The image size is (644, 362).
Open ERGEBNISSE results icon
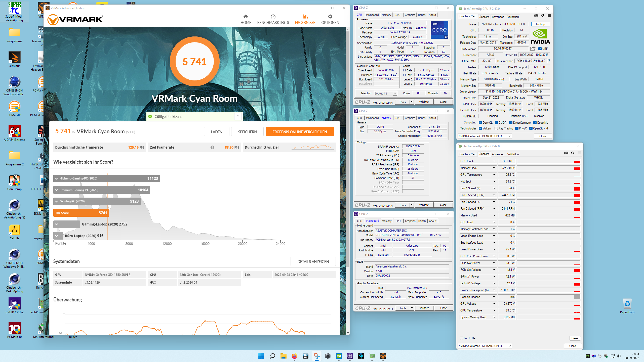coord(305,17)
